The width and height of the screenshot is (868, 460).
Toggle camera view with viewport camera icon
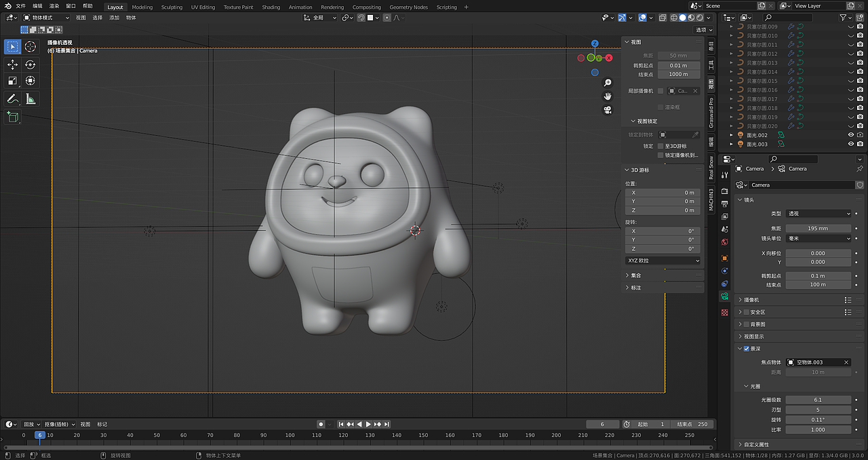(608, 110)
